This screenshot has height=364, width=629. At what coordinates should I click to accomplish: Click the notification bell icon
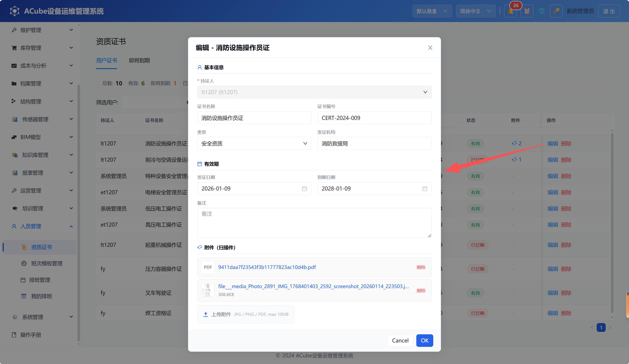click(x=510, y=11)
